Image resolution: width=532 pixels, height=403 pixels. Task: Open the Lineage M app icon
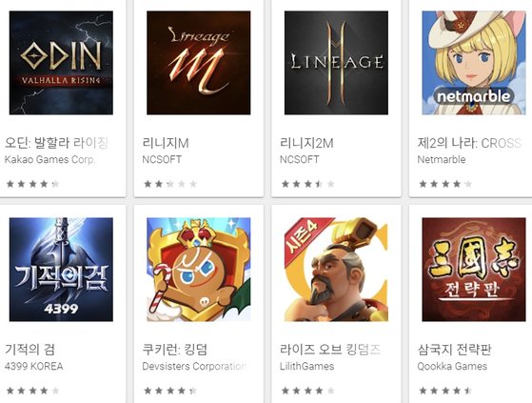click(199, 63)
